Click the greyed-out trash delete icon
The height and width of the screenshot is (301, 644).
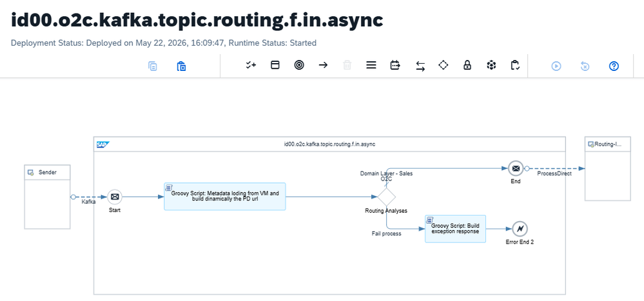347,65
